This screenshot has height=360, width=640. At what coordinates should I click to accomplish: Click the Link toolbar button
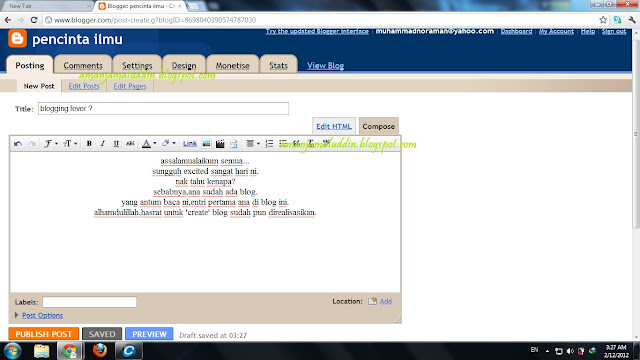(x=190, y=144)
